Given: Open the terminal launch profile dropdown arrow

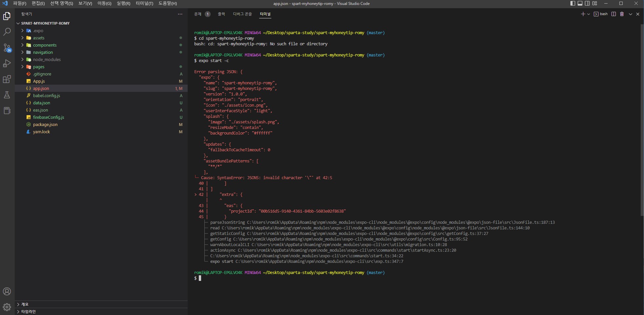Looking at the screenshot, I should (x=589, y=14).
